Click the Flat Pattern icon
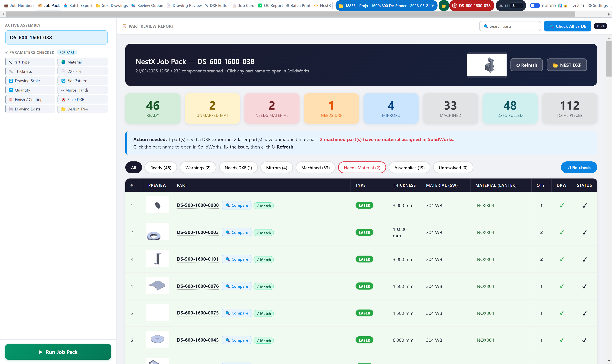The height and width of the screenshot is (364, 612). [63, 81]
